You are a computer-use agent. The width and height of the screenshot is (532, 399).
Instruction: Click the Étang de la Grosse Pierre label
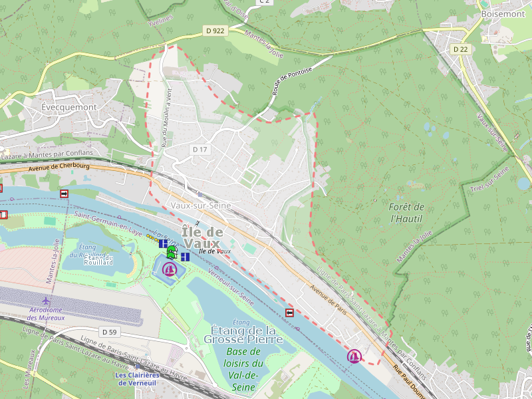(x=243, y=334)
